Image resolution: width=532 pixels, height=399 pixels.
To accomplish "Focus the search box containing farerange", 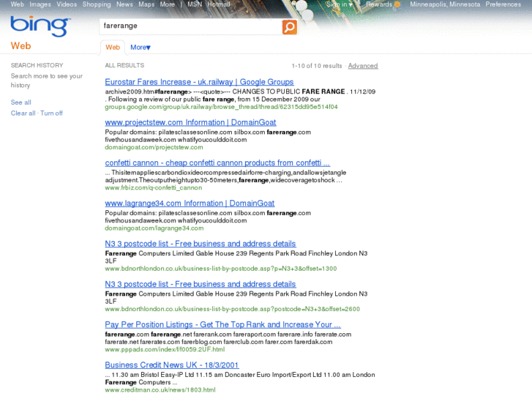I will pos(190,26).
